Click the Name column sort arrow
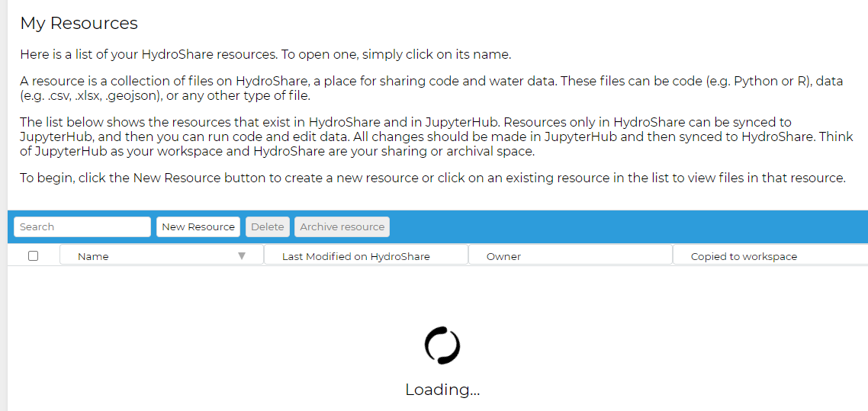 point(241,256)
